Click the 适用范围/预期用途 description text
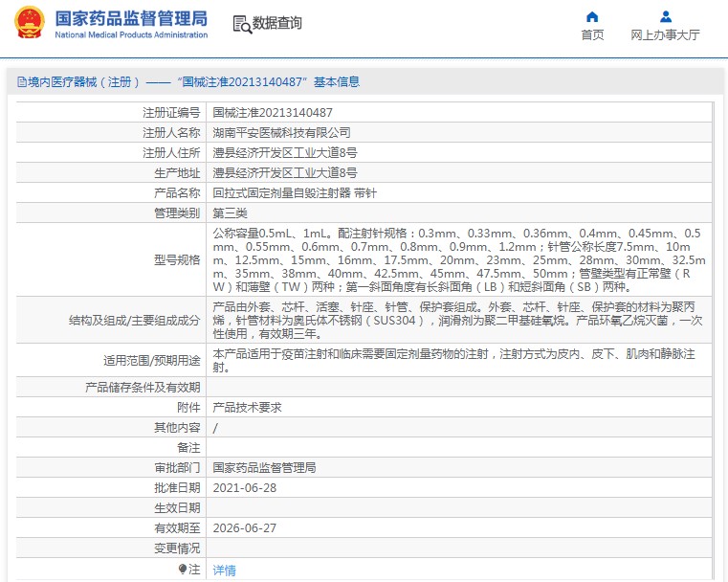 point(454,361)
